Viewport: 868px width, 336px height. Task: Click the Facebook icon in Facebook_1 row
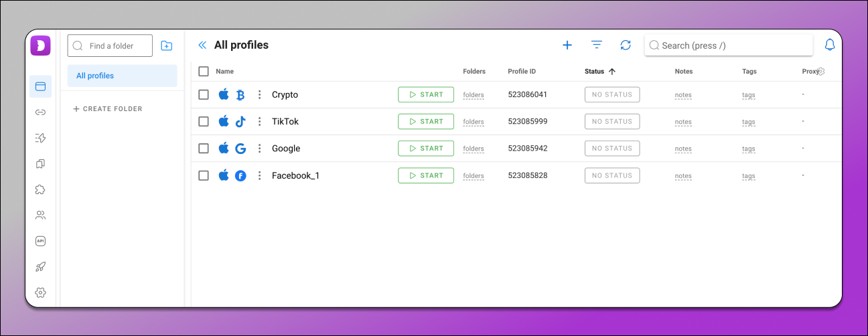pyautogui.click(x=240, y=175)
